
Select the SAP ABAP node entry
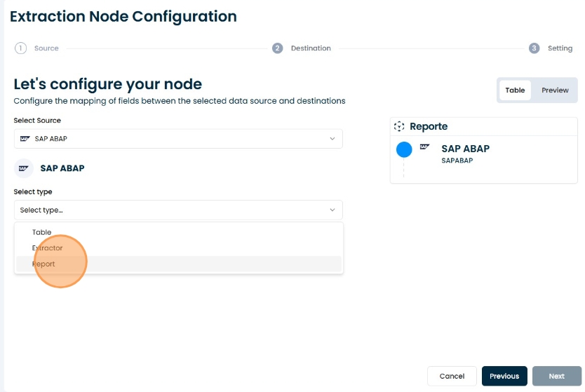pos(465,154)
